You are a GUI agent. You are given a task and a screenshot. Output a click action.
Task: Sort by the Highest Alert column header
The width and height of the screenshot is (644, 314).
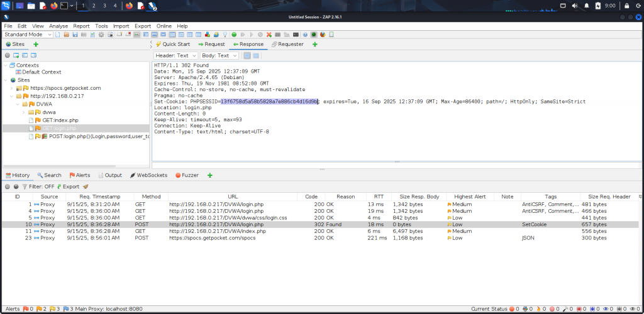pos(469,197)
